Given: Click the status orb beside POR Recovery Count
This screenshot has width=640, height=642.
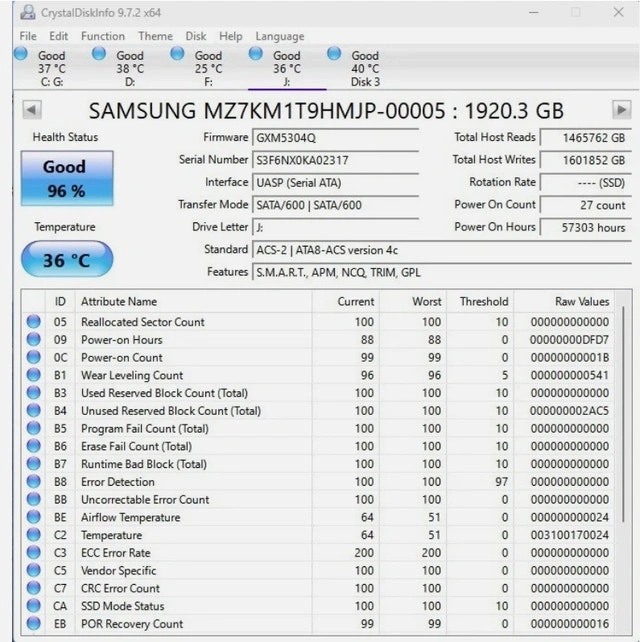Looking at the screenshot, I should [34, 624].
